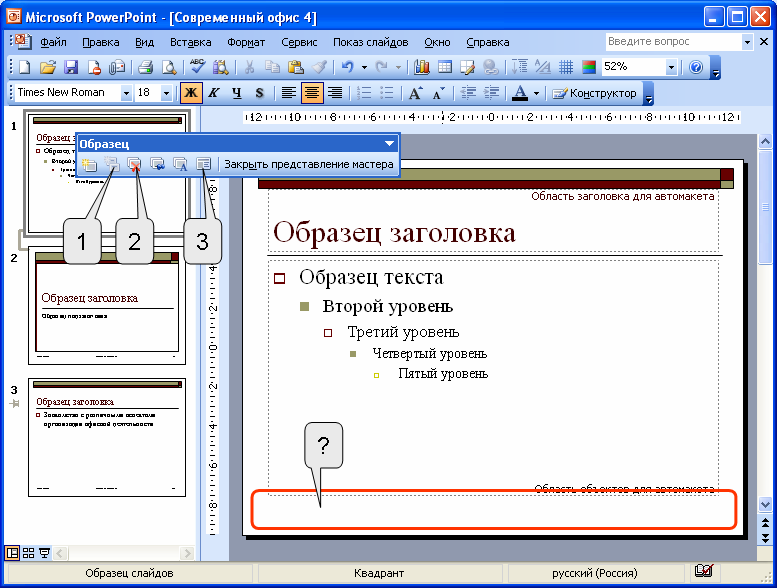Open the font size 18 dropdown
This screenshot has height=588, width=777.
[x=166, y=93]
